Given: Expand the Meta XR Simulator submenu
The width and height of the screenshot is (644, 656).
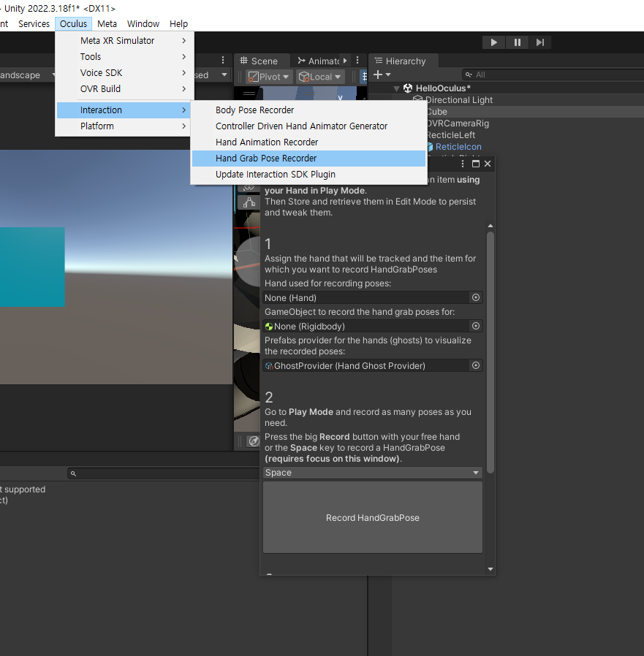Looking at the screenshot, I should click(124, 41).
